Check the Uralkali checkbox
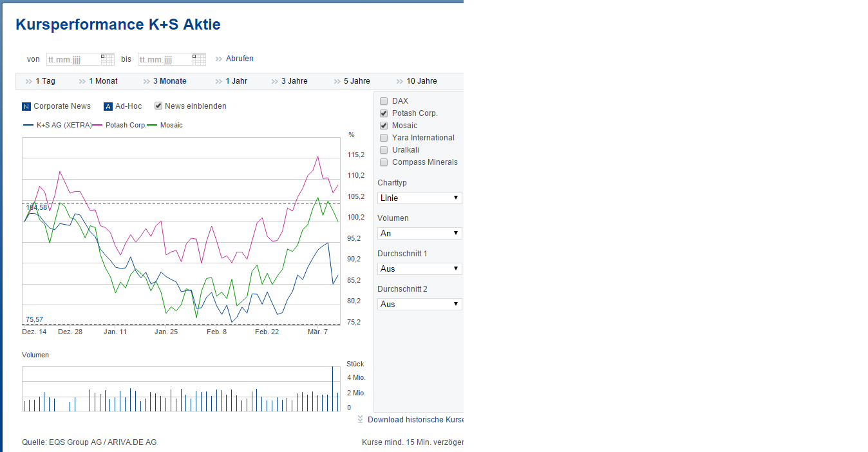This screenshot has width=868, height=452. [x=384, y=150]
